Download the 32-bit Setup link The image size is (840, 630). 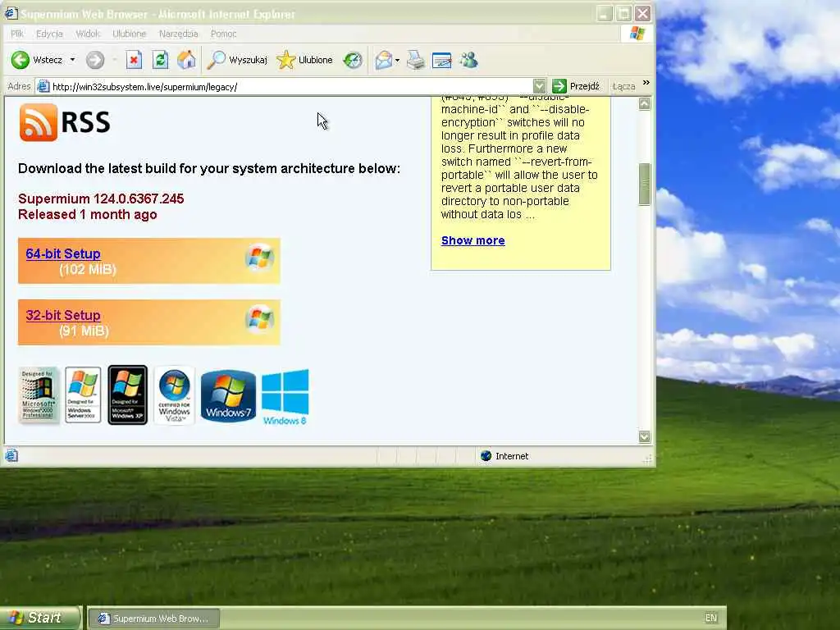pos(63,316)
